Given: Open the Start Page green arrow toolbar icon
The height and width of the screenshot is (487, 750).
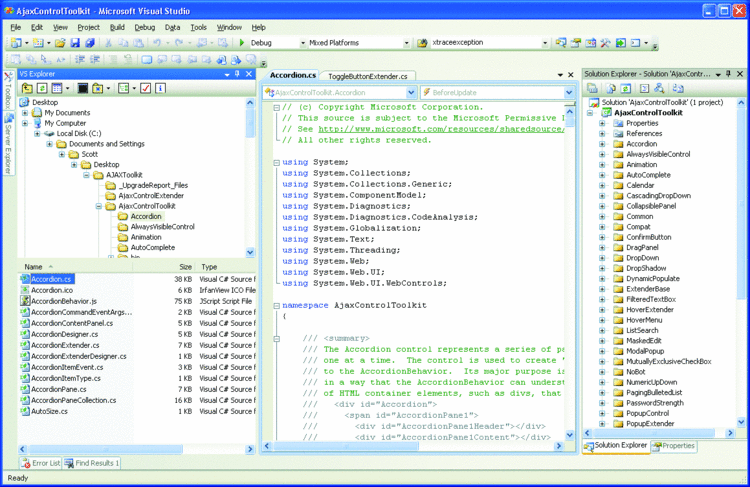Looking at the screenshot, I should (x=620, y=43).
